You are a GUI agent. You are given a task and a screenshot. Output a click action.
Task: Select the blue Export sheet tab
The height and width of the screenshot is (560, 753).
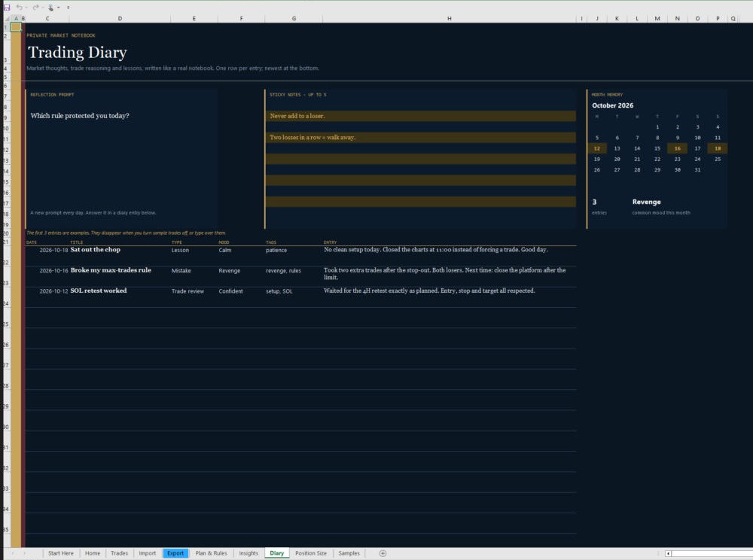(175, 553)
